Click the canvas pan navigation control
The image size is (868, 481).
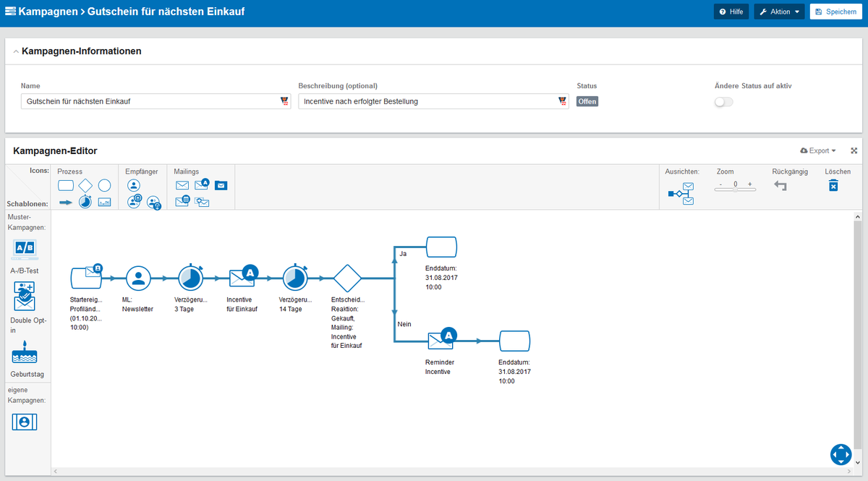point(841,454)
